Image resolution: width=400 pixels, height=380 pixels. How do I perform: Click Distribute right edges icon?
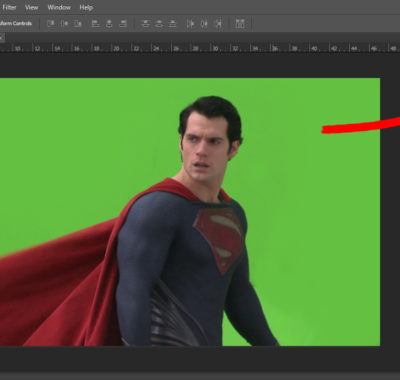218,24
